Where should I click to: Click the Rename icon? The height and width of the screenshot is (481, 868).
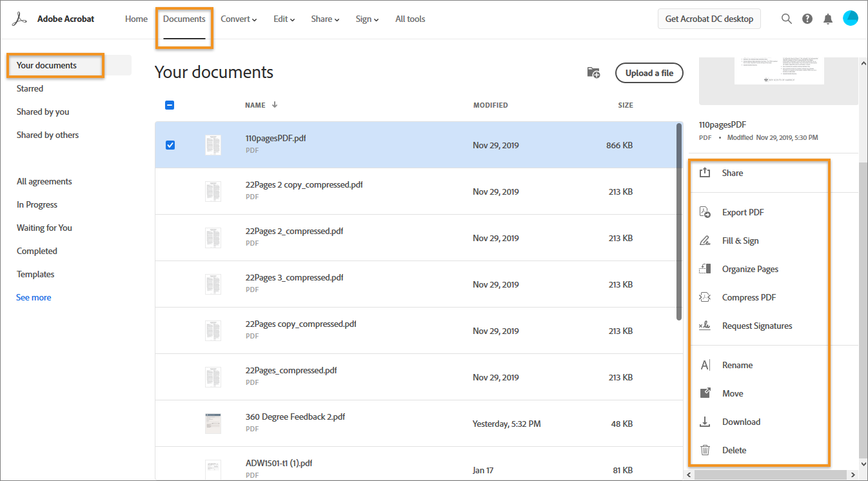point(705,365)
